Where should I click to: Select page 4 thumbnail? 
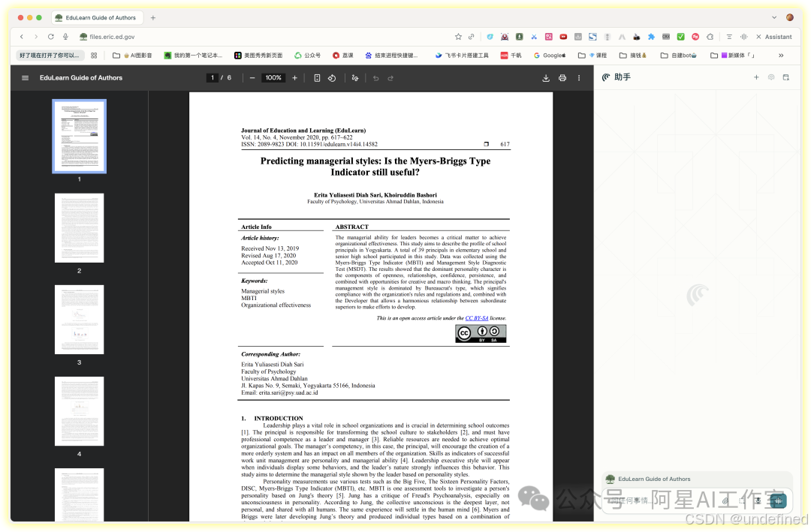[79, 411]
